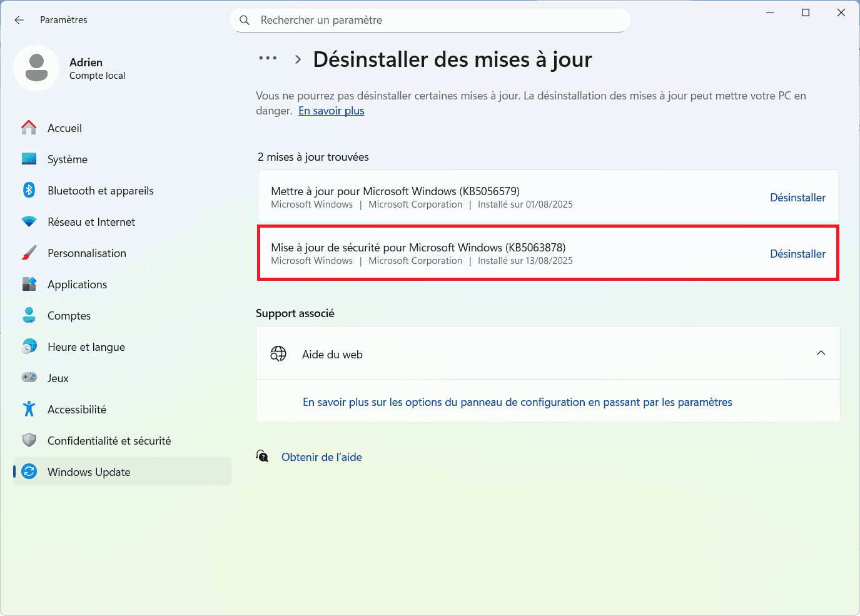This screenshot has width=860, height=616.
Task: Click the Mise à jour de sécurité KB5063878 title
Action: coord(418,248)
